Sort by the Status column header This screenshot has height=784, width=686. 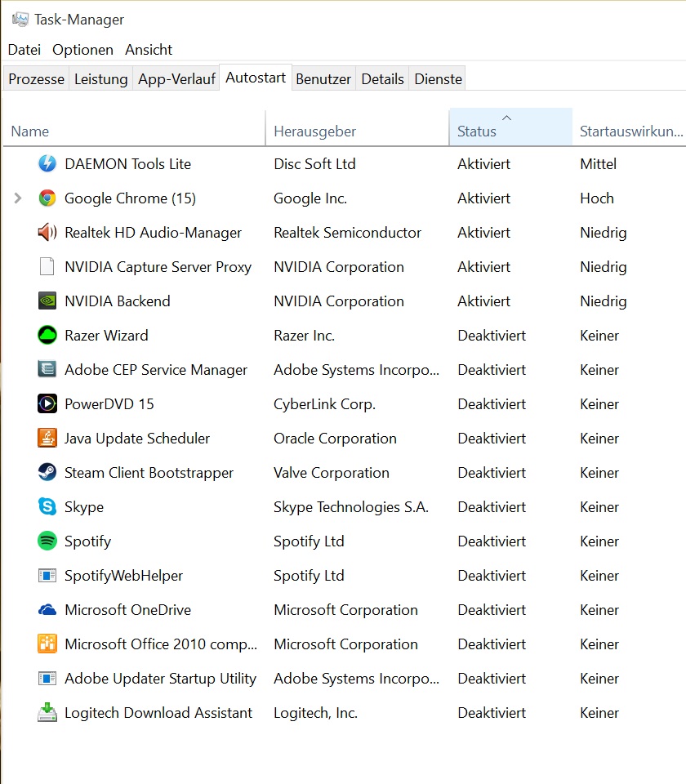[x=510, y=128]
